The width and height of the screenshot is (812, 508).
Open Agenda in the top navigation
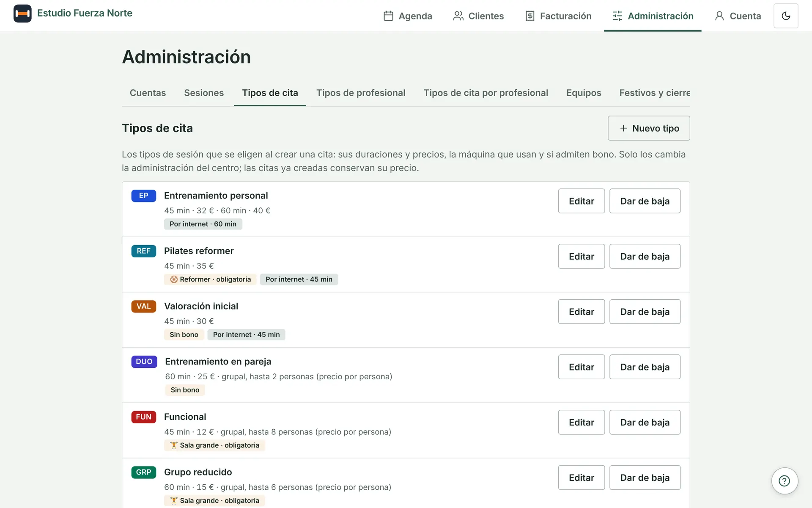click(x=408, y=16)
